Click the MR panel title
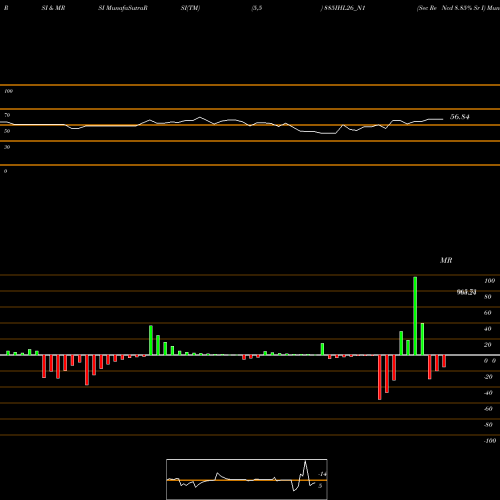500x500 pixels. [x=446, y=260]
